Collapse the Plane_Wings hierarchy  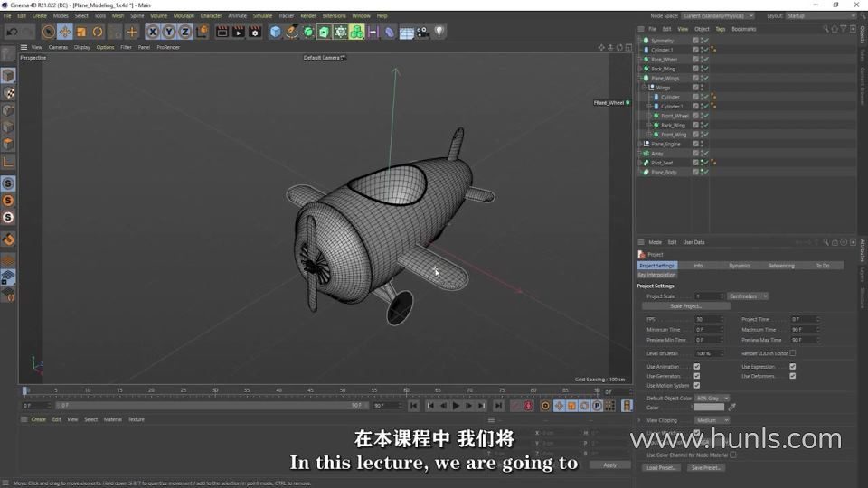tap(639, 79)
